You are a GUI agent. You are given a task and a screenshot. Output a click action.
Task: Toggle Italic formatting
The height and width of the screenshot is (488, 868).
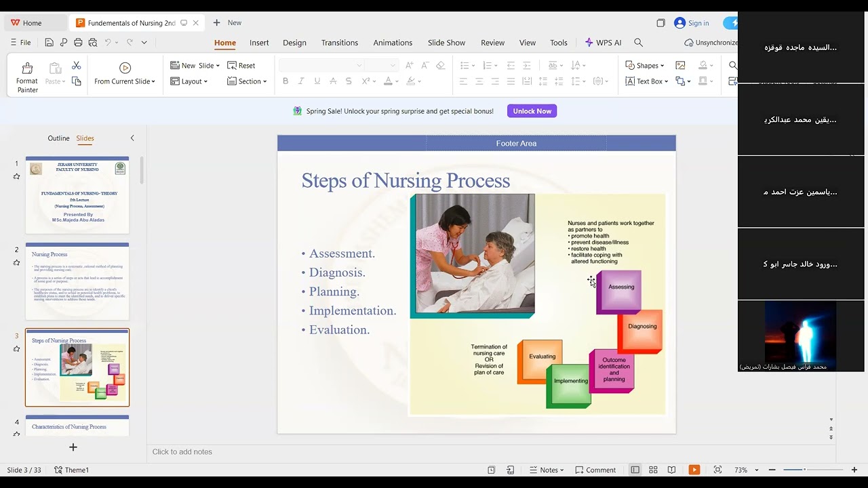pyautogui.click(x=301, y=81)
